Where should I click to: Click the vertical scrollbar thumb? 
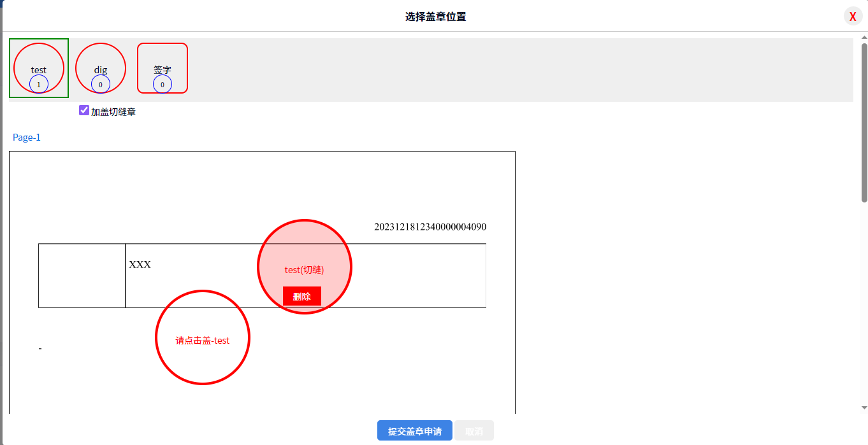(x=864, y=123)
